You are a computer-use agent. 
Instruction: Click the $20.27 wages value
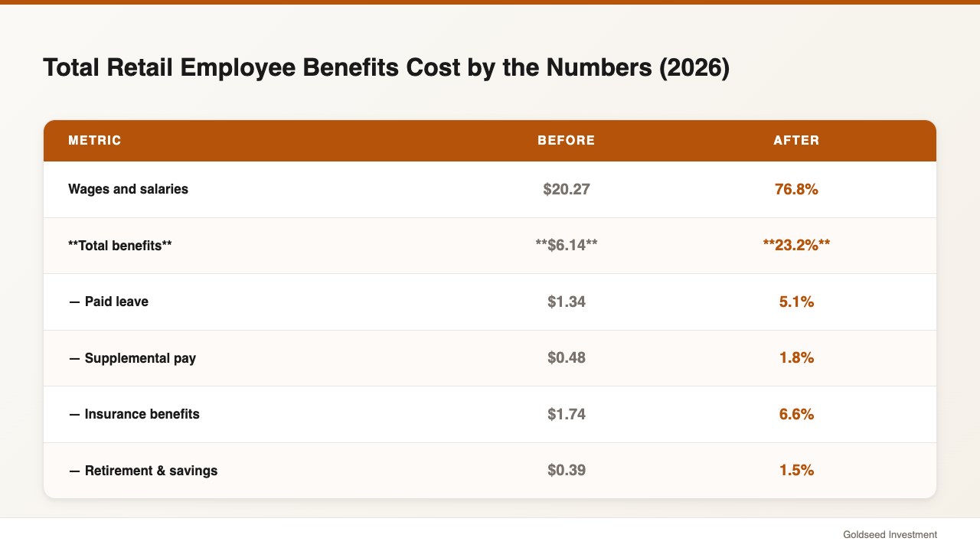coord(567,189)
